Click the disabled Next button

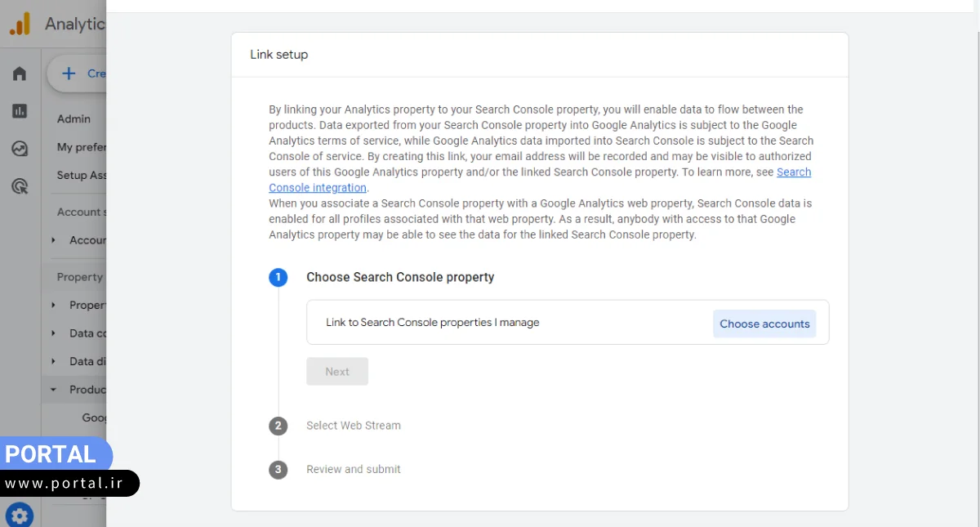[337, 372]
